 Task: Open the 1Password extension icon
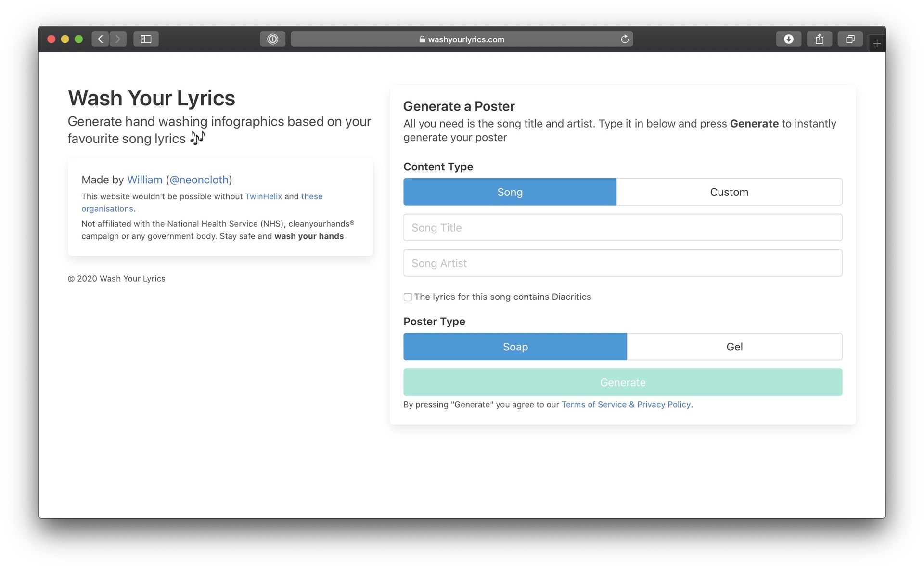click(x=272, y=39)
